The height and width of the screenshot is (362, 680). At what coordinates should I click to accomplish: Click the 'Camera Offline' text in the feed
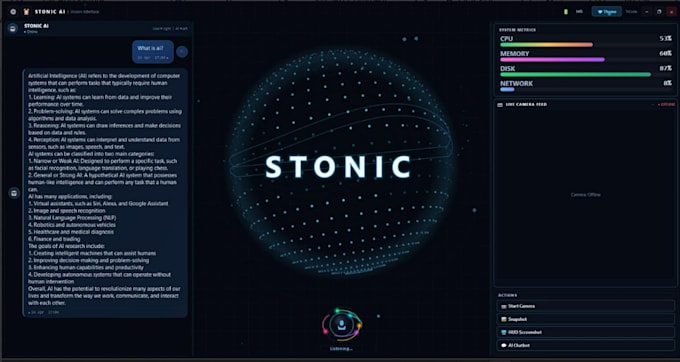click(x=585, y=195)
